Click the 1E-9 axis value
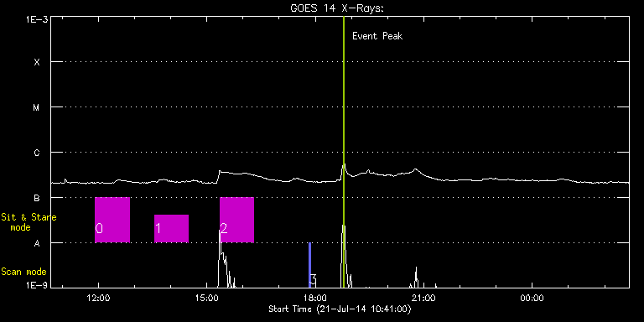Image resolution: width=644 pixels, height=322 pixels. (37, 285)
